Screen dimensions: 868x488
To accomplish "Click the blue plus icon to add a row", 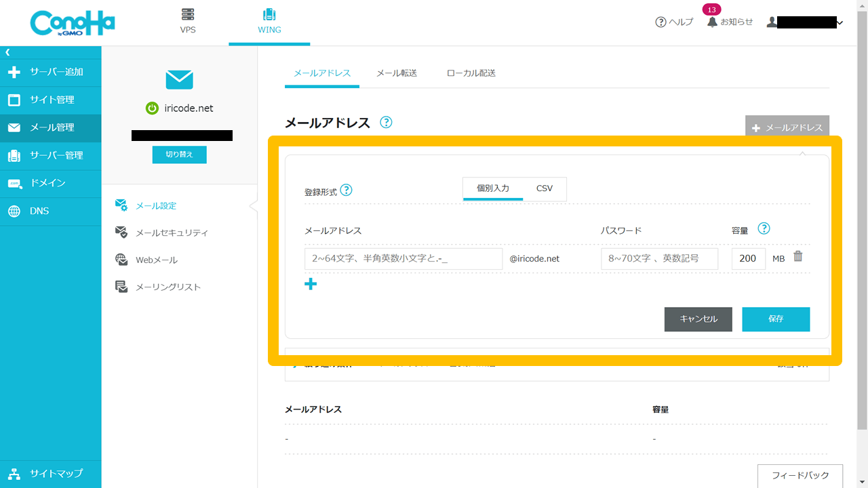I will tap(311, 284).
